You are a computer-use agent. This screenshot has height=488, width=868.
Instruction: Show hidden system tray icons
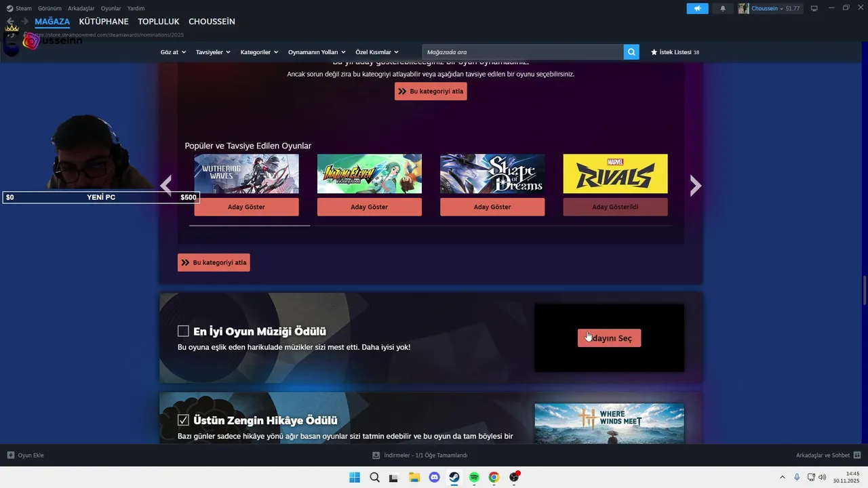click(782, 477)
